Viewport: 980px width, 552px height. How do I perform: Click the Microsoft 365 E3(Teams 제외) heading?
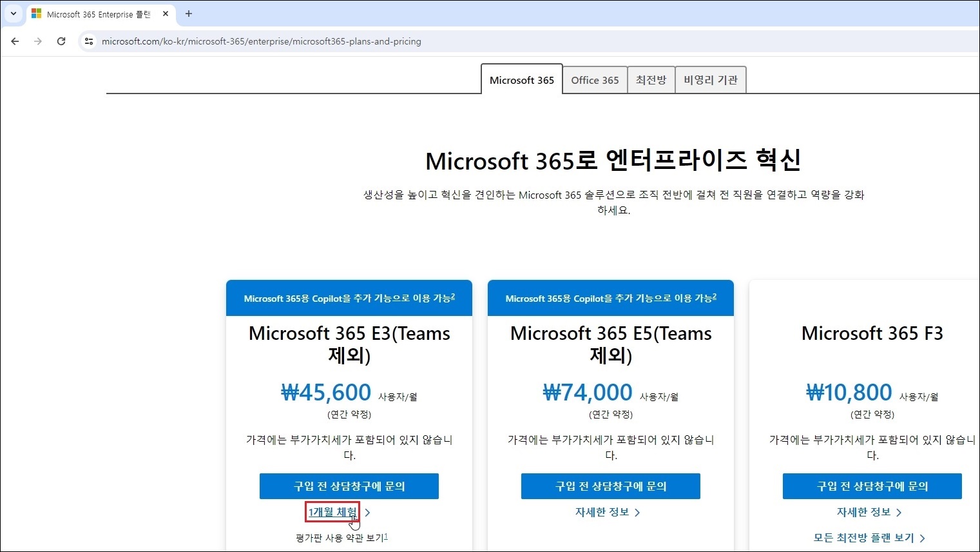pyautogui.click(x=349, y=344)
